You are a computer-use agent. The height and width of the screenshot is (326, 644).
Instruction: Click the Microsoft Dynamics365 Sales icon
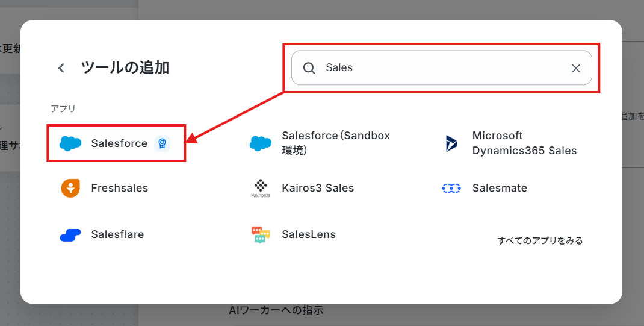[x=451, y=143]
